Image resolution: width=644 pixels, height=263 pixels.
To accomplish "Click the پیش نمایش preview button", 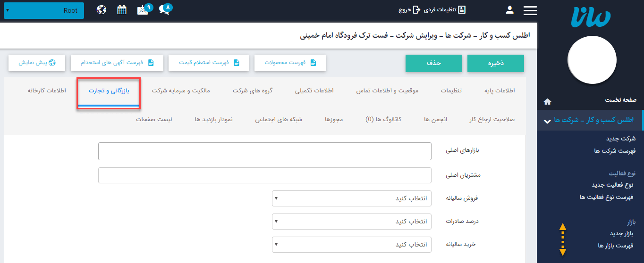I will 37,63.
